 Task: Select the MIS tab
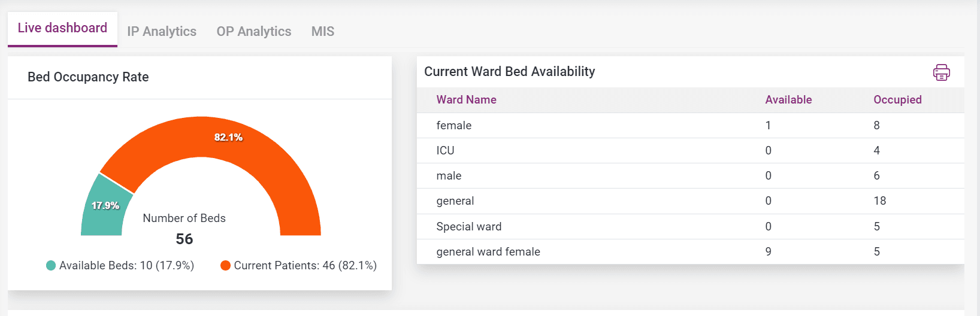click(323, 31)
